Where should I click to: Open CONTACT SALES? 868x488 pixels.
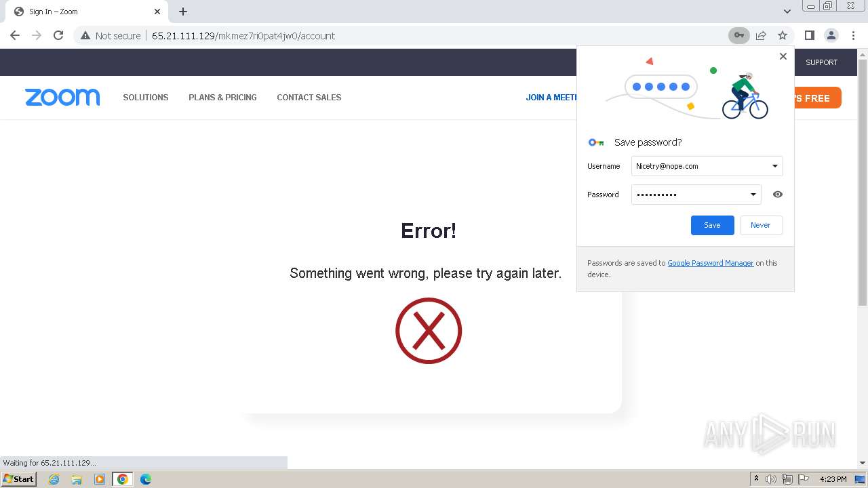(x=309, y=98)
